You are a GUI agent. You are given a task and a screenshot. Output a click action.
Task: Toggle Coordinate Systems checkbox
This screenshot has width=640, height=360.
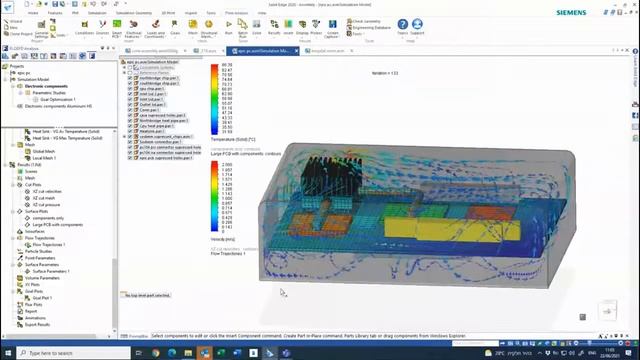(x=130, y=67)
